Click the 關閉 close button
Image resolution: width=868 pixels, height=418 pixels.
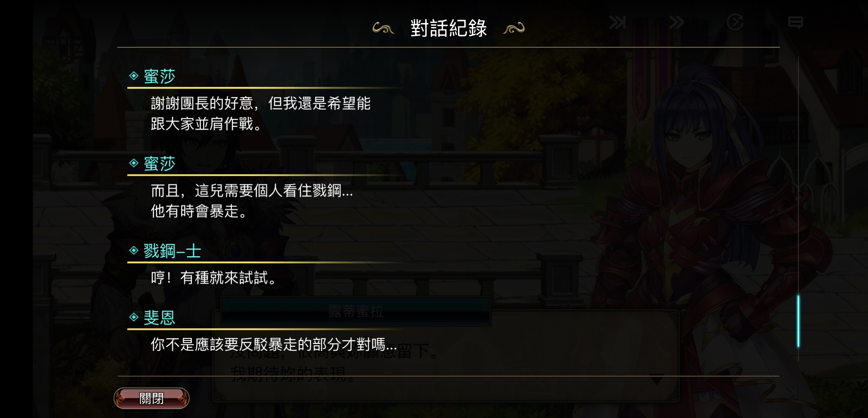(x=151, y=398)
